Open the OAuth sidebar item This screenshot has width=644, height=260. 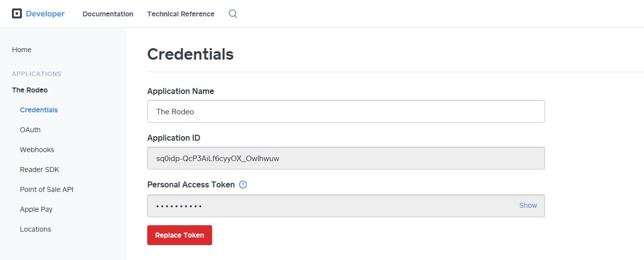click(30, 130)
